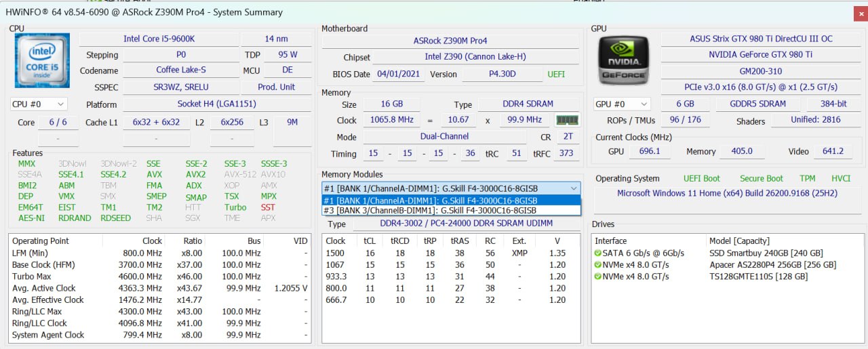The height and width of the screenshot is (349, 868).
Task: Click the GPU clock value 696.1
Action: click(650, 151)
